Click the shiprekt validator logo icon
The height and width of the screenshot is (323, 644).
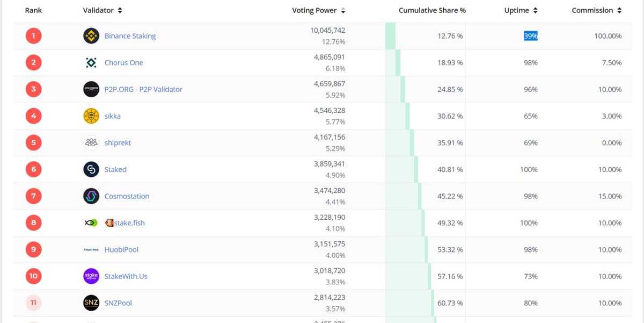[x=91, y=143]
